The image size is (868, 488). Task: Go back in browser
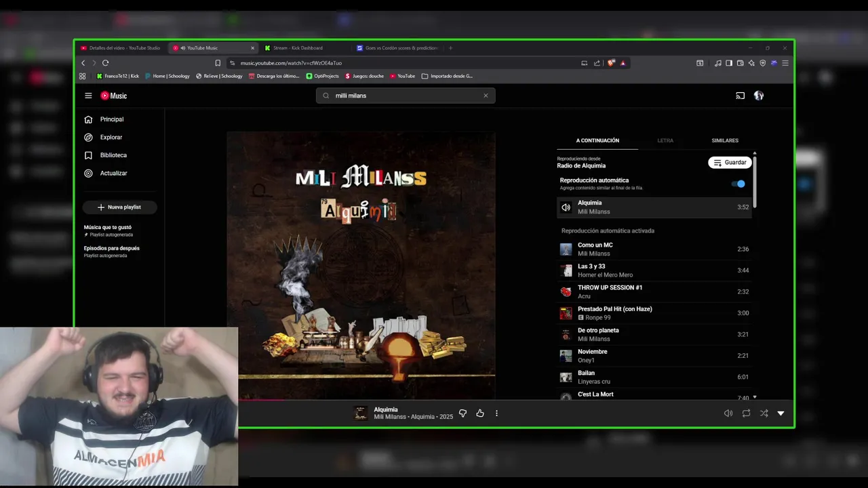[x=83, y=63]
